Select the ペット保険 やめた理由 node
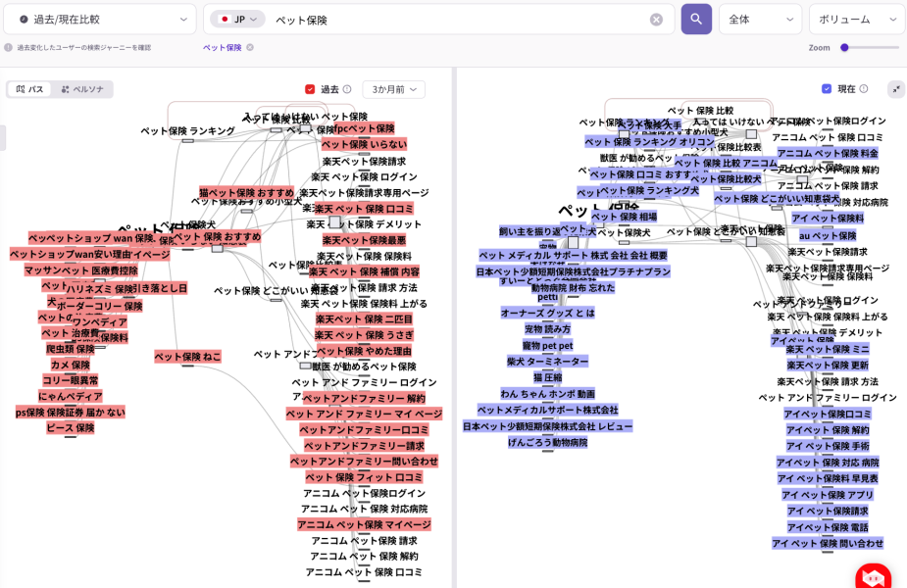This screenshot has width=907, height=588. [x=364, y=351]
